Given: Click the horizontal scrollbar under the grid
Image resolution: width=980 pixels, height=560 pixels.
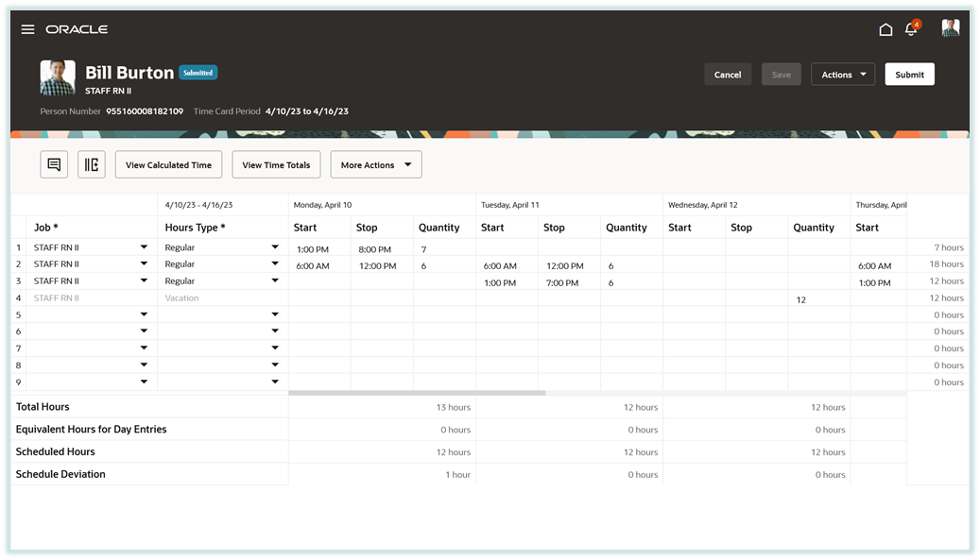Looking at the screenshot, I should point(416,392).
